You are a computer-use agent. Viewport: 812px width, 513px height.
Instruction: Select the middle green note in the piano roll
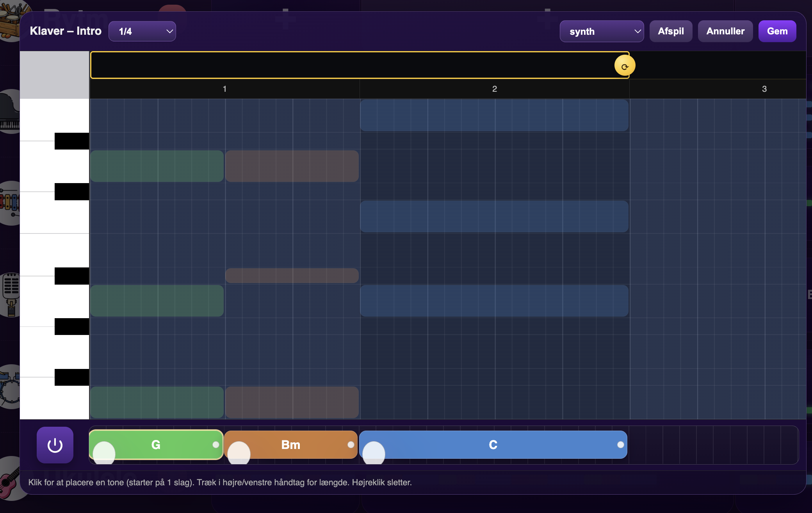click(x=157, y=301)
